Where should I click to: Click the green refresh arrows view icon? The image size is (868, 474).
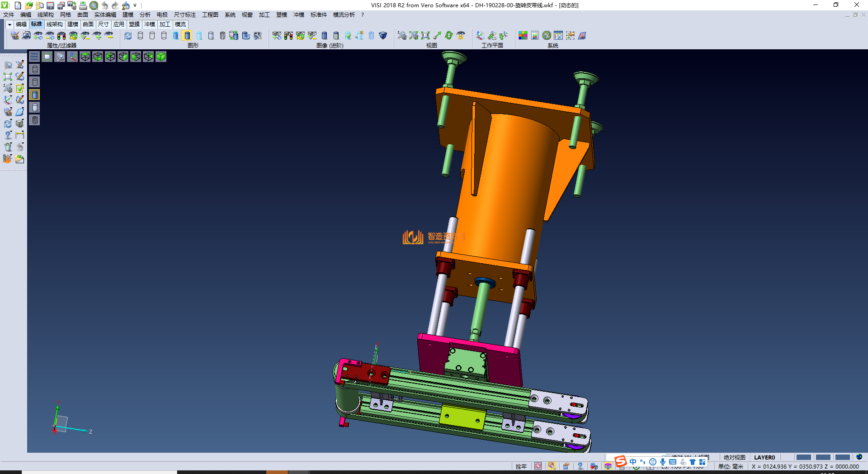[x=449, y=36]
